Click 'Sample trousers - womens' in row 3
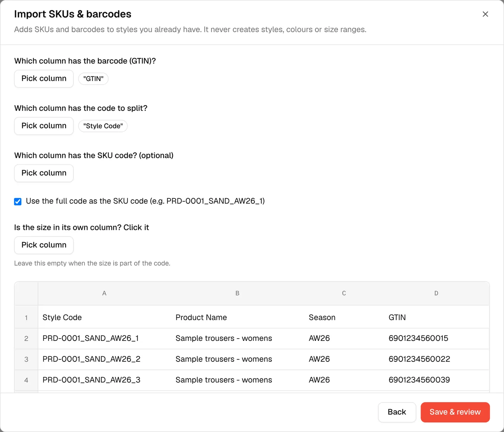The width and height of the screenshot is (504, 432). (x=237, y=359)
